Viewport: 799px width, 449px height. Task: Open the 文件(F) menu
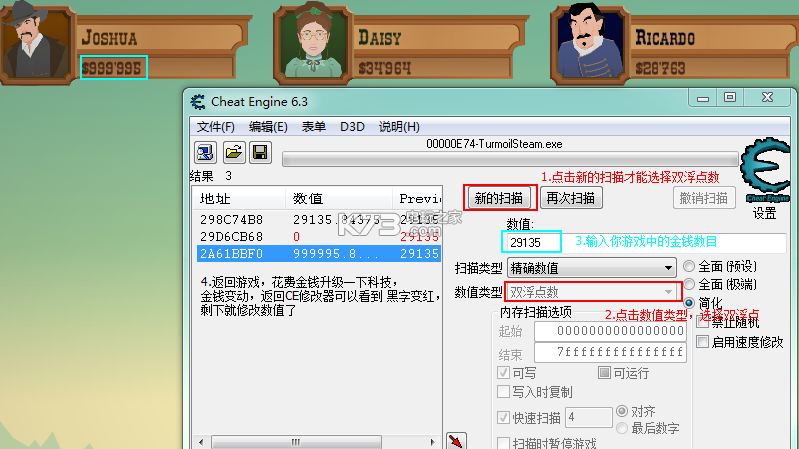click(215, 127)
